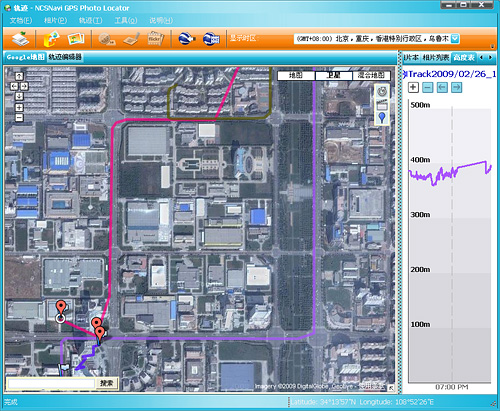Open the 工具(O) menu
The height and width of the screenshot is (411, 500).
tap(126, 21)
